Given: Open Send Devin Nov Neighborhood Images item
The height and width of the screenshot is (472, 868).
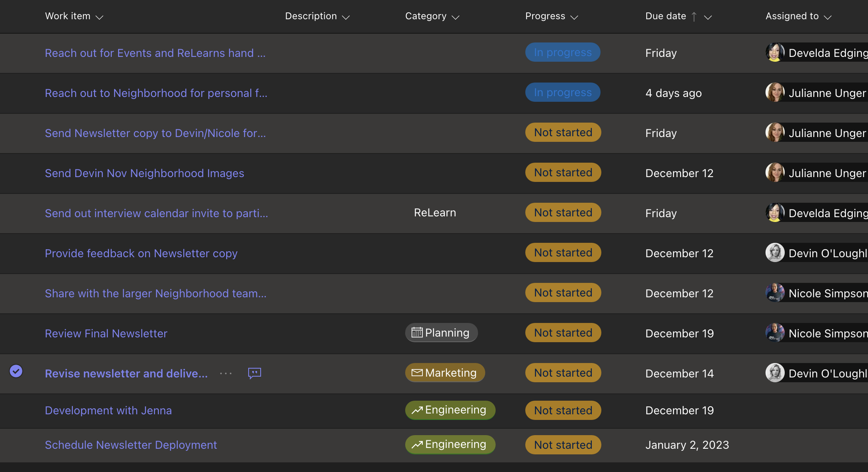Looking at the screenshot, I should pos(144,173).
